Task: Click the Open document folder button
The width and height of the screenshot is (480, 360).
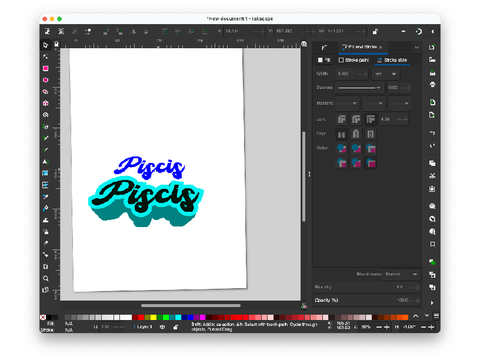Action: point(432,60)
